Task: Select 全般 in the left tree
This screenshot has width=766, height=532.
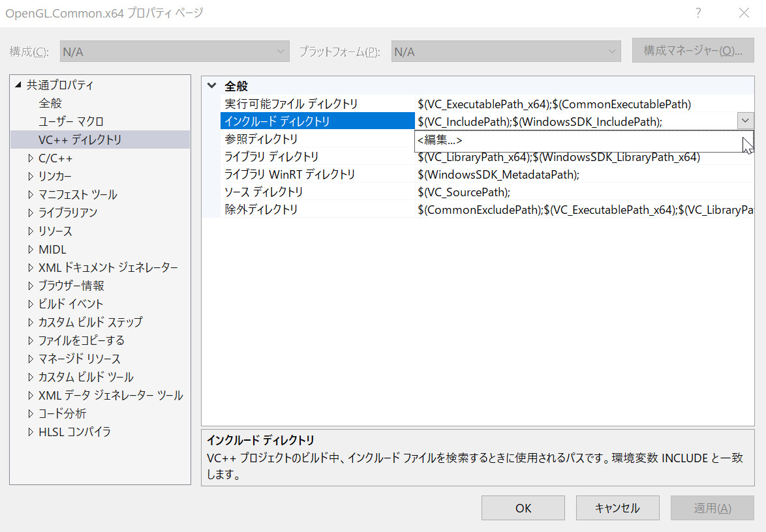Action: tap(50, 103)
